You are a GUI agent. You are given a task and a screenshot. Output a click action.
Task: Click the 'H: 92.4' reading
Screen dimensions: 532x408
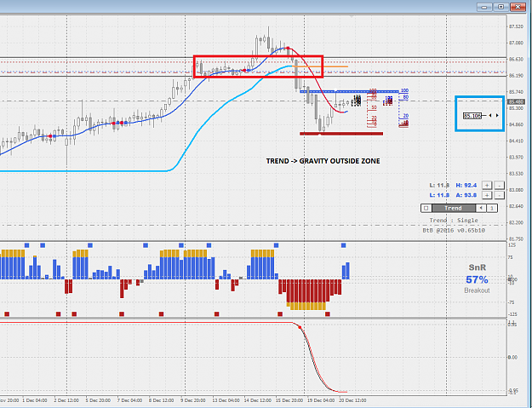point(466,186)
